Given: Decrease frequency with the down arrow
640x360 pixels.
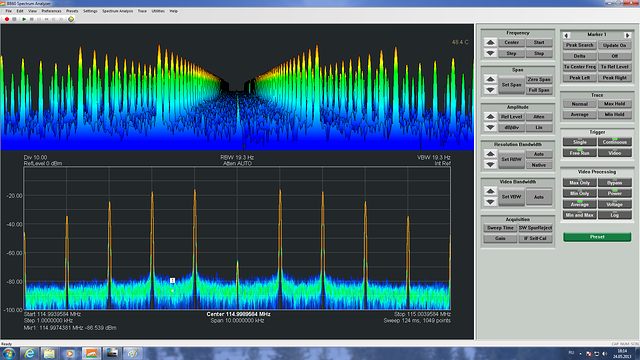Looking at the screenshot, I should coord(491,53).
